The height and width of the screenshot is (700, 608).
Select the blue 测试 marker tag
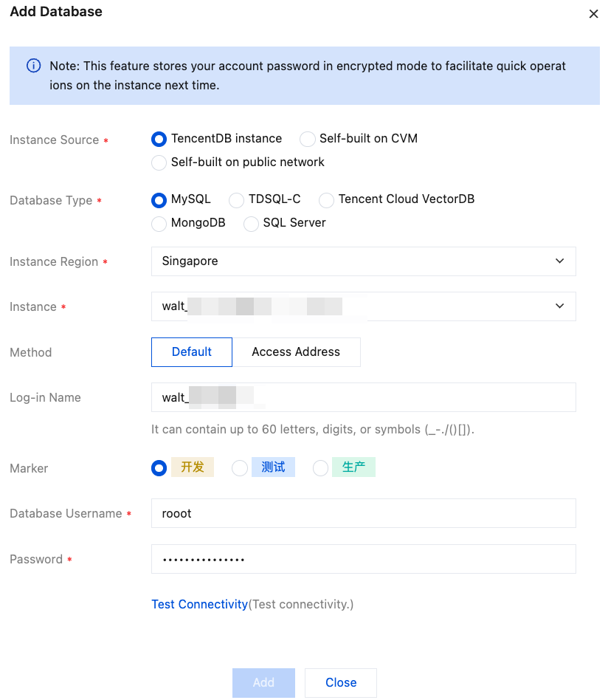click(273, 467)
